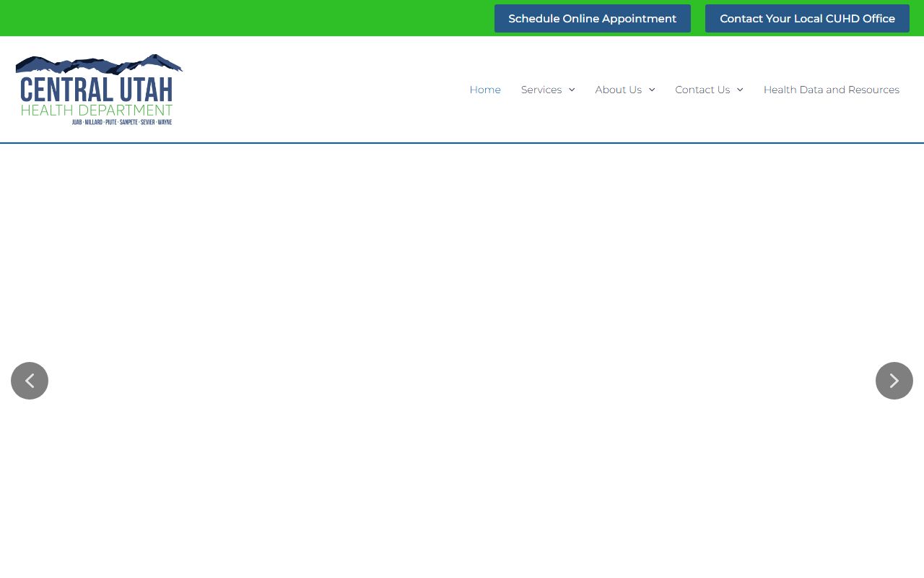Screen dimensions: 924x578
Task: Click the previous slide arrow
Action: (30, 381)
